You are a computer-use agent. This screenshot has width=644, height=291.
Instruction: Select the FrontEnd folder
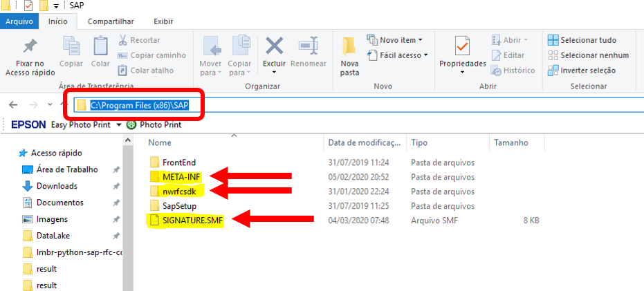coord(173,162)
